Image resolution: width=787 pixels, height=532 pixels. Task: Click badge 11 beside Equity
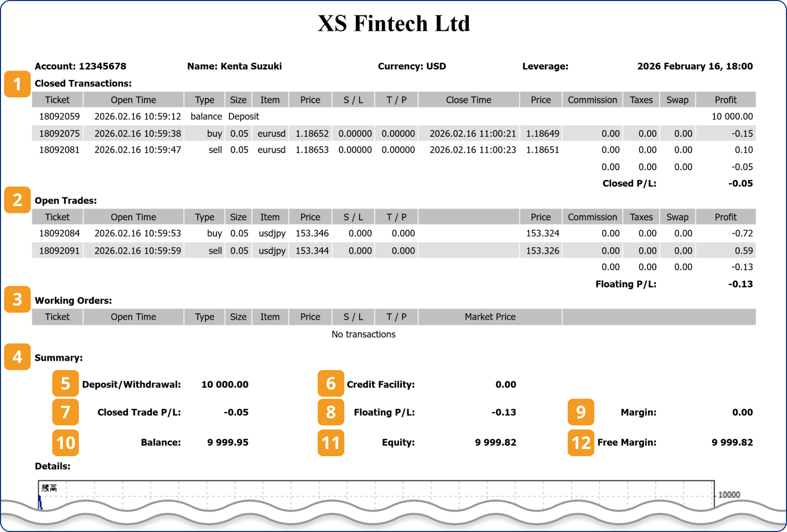pyautogui.click(x=330, y=443)
